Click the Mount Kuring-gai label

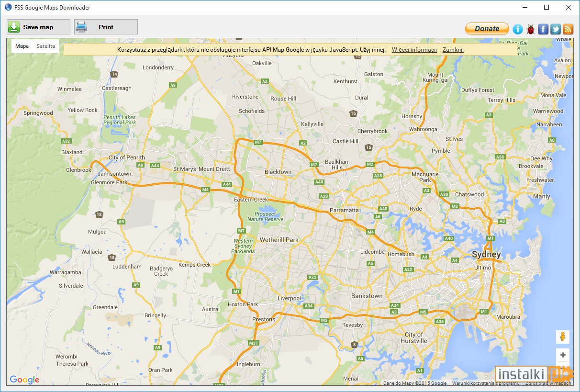click(435, 78)
